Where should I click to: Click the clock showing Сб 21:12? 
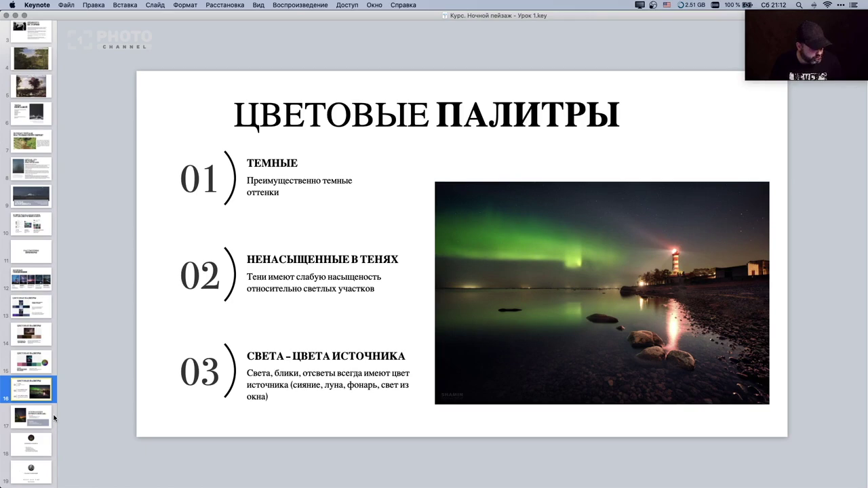[x=773, y=5]
